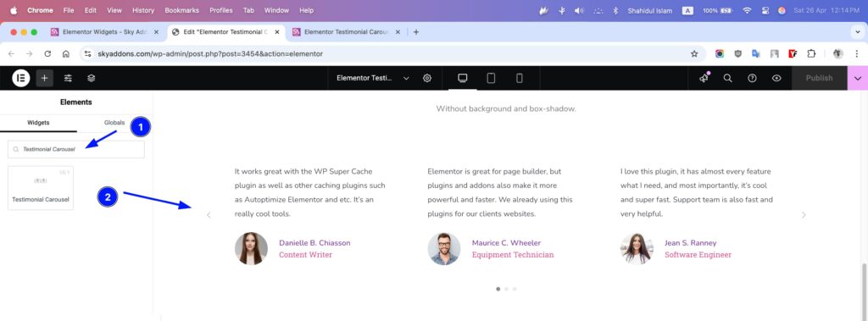Switch to mobile preview mode
The height and width of the screenshot is (321, 868).
tap(520, 78)
